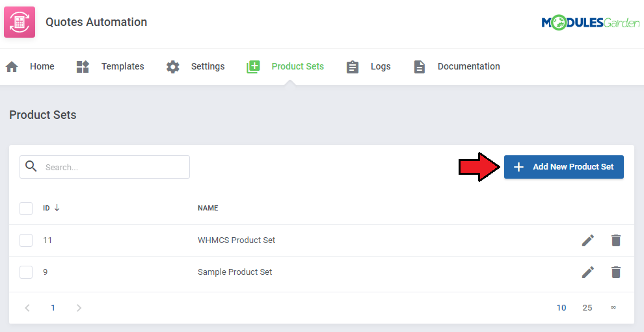Check the box for row ID 9
This screenshot has width=644, height=332.
(x=26, y=272)
